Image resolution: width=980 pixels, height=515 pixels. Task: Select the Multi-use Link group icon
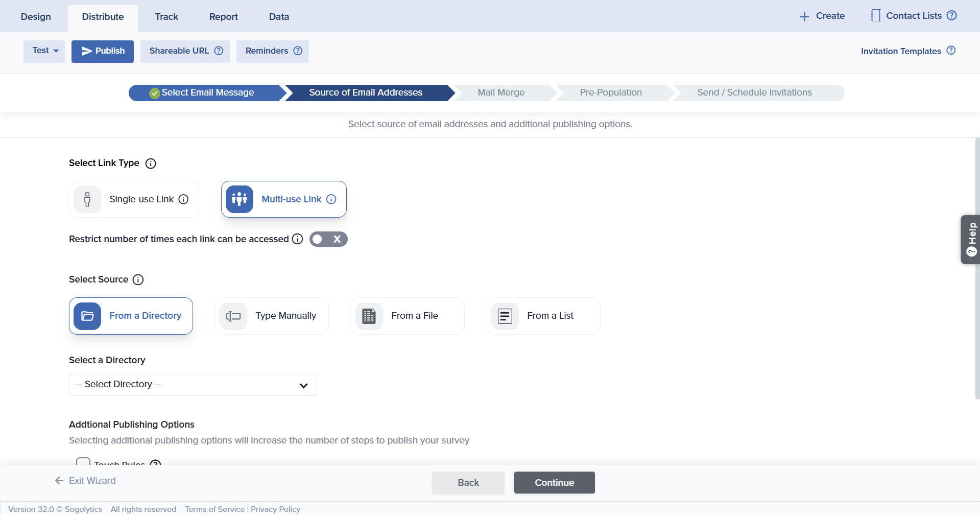(x=239, y=199)
